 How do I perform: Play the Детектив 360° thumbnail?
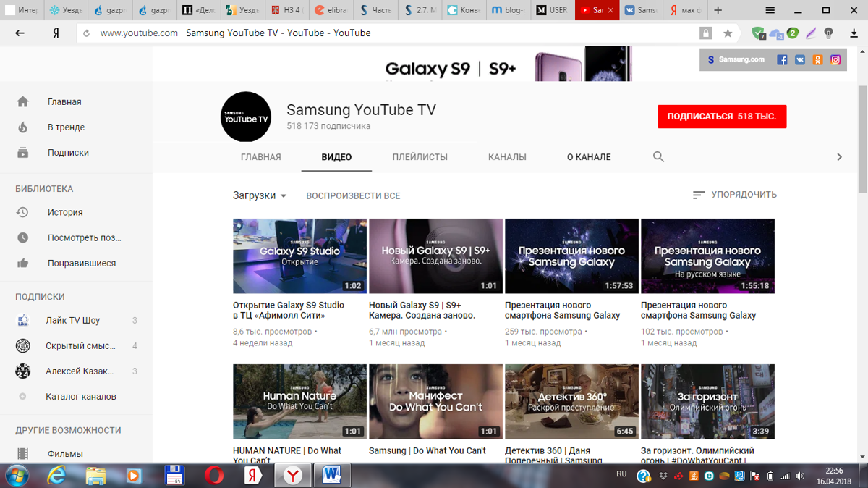pos(571,402)
